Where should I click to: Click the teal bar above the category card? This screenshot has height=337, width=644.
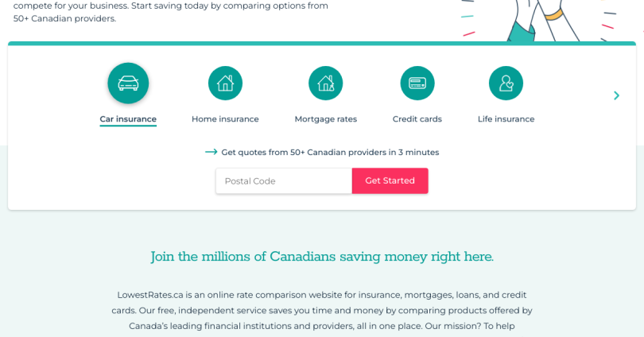click(x=322, y=44)
